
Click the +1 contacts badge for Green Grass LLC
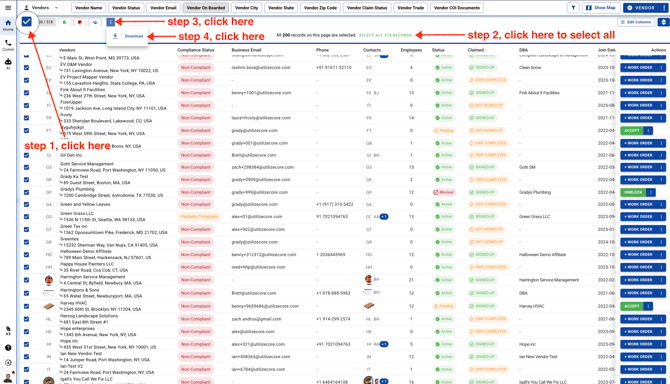click(x=384, y=217)
